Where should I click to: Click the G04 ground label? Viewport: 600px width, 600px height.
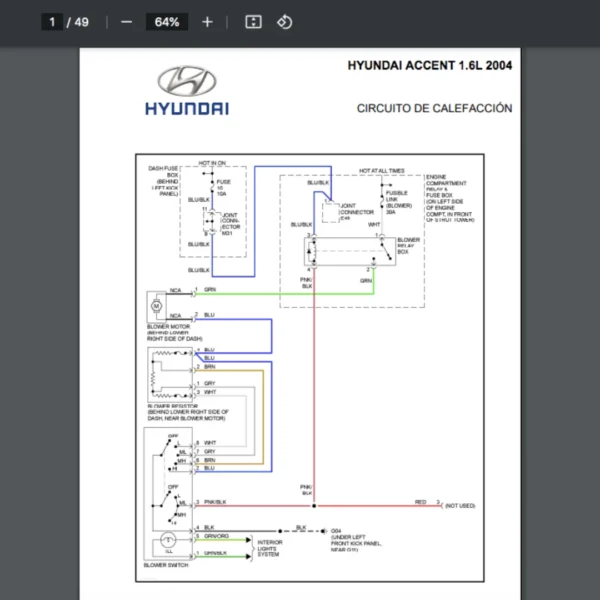tap(337, 531)
